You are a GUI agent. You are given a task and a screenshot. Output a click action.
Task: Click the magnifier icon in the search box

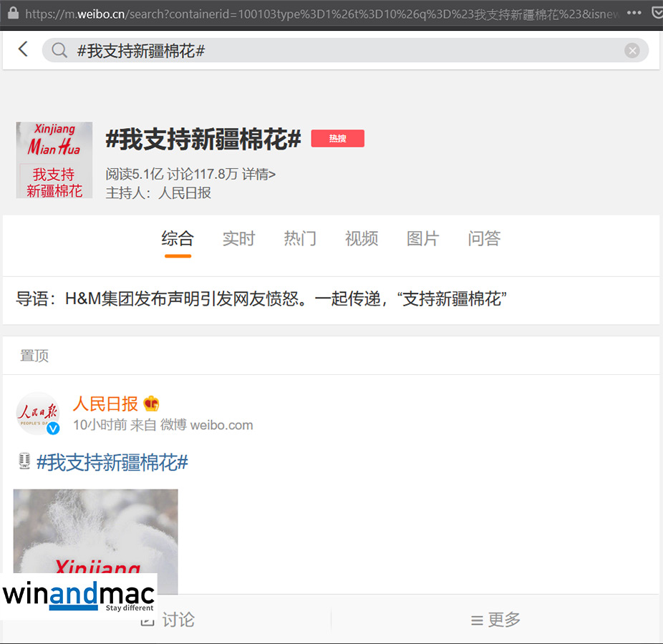[x=60, y=50]
